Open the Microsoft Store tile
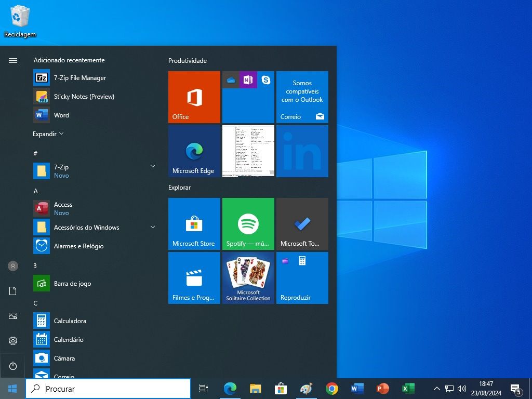Image resolution: width=532 pixels, height=399 pixels. pyautogui.click(x=194, y=224)
